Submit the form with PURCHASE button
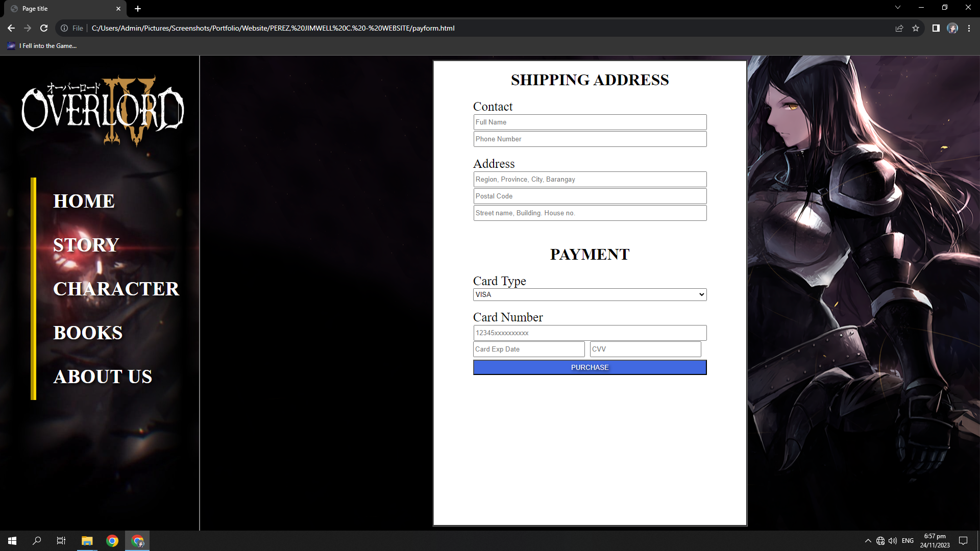This screenshot has width=980, height=551. click(590, 368)
